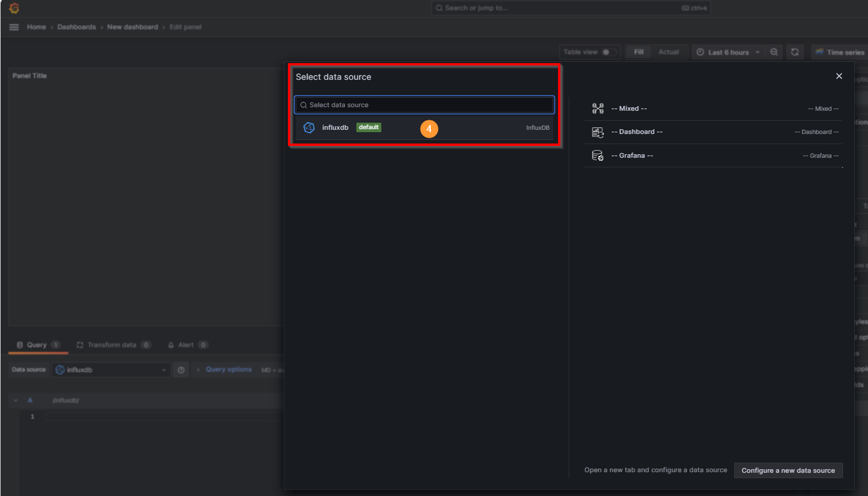This screenshot has height=496, width=868.
Task: Select the -- Mixed -- data source
Action: click(x=714, y=108)
